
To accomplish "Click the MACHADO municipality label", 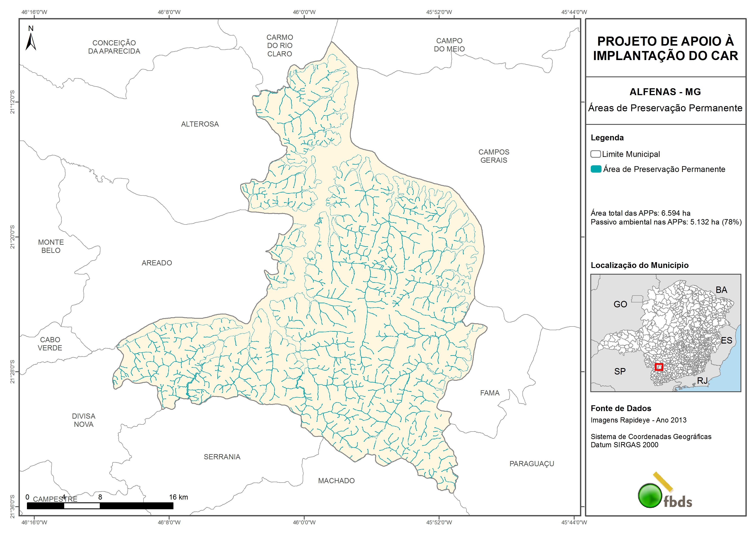I will tap(336, 481).
